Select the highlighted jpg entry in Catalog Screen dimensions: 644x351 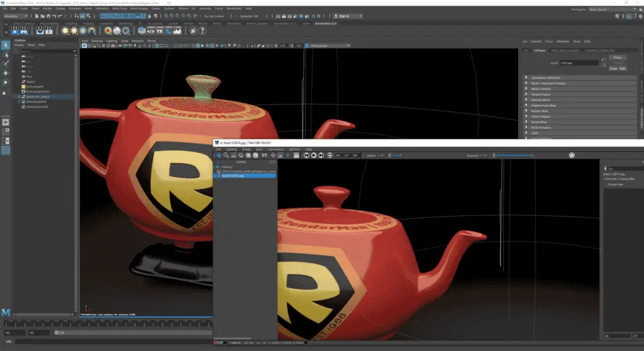(x=245, y=176)
